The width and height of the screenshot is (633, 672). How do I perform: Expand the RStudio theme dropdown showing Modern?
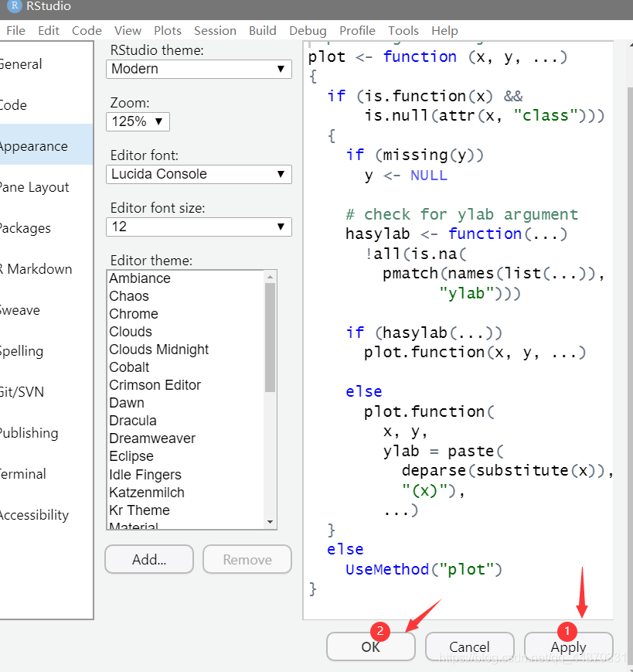199,69
